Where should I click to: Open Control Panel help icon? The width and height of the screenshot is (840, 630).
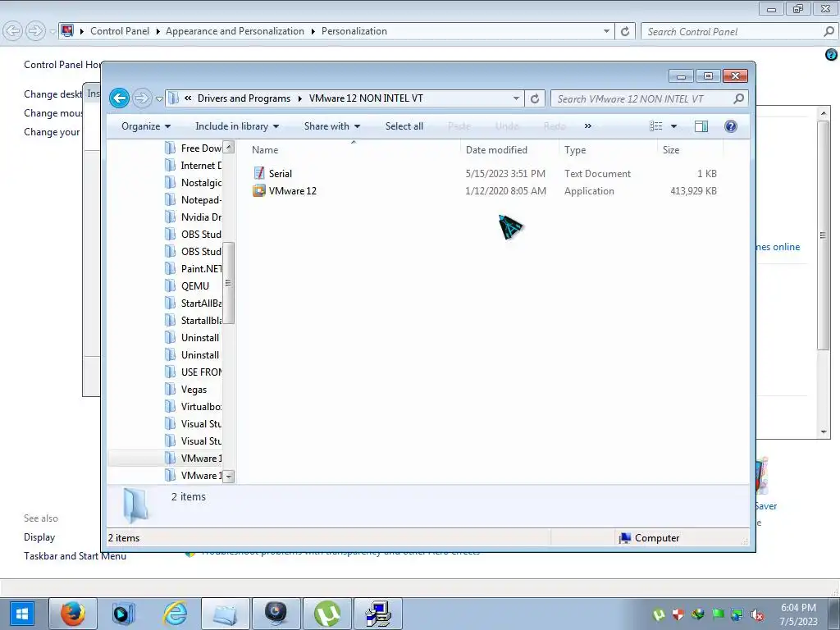pos(831,54)
